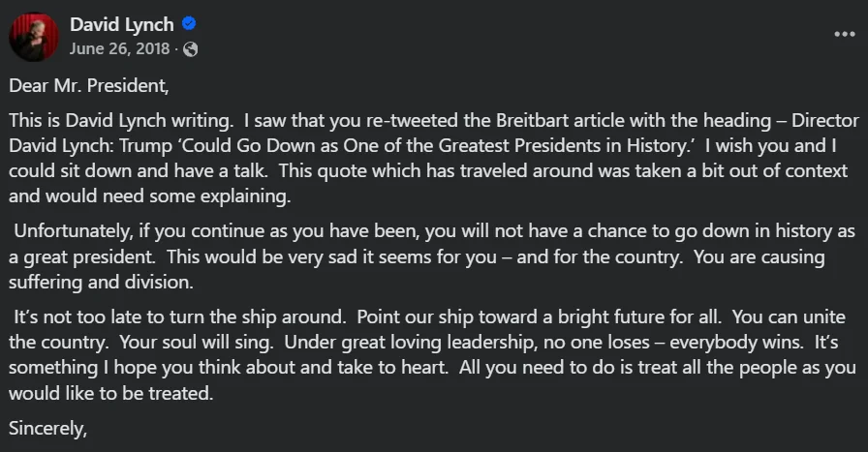Click the paragraph starting with 'Unfortunately'
Screen dimensions: 868x452
432,256
